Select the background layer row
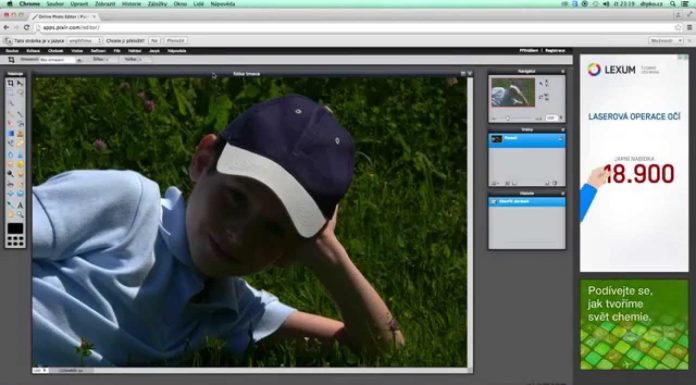 (x=527, y=139)
